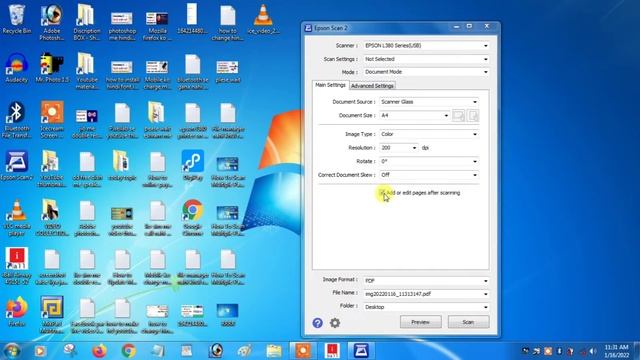Open the Document Source dropdown
640x360 pixels.
pos(429,102)
